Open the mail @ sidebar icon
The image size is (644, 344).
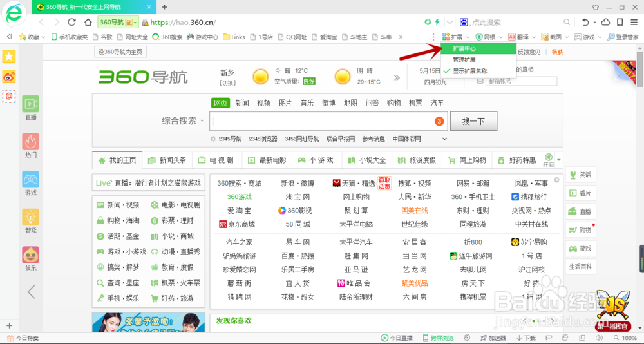(x=9, y=96)
